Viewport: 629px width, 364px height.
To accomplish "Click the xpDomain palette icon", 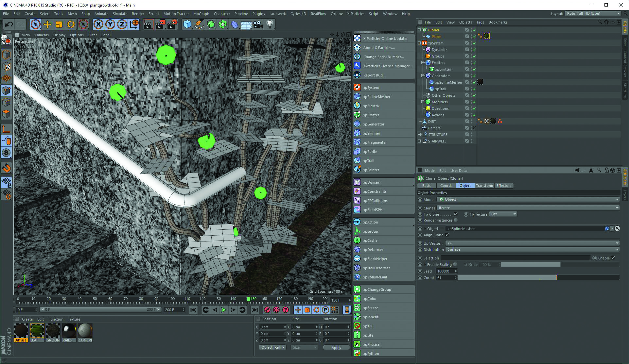I will pyautogui.click(x=357, y=182).
